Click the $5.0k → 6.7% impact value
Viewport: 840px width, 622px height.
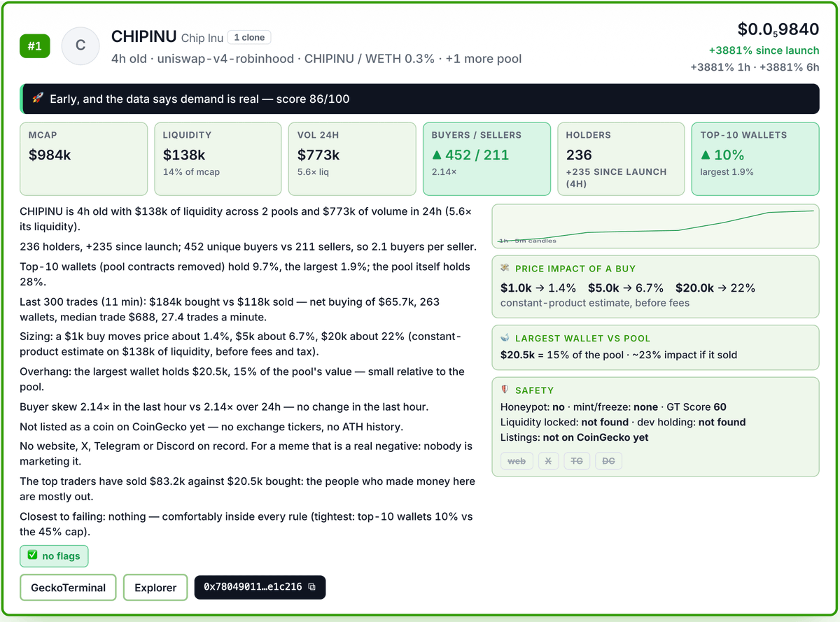pos(626,288)
